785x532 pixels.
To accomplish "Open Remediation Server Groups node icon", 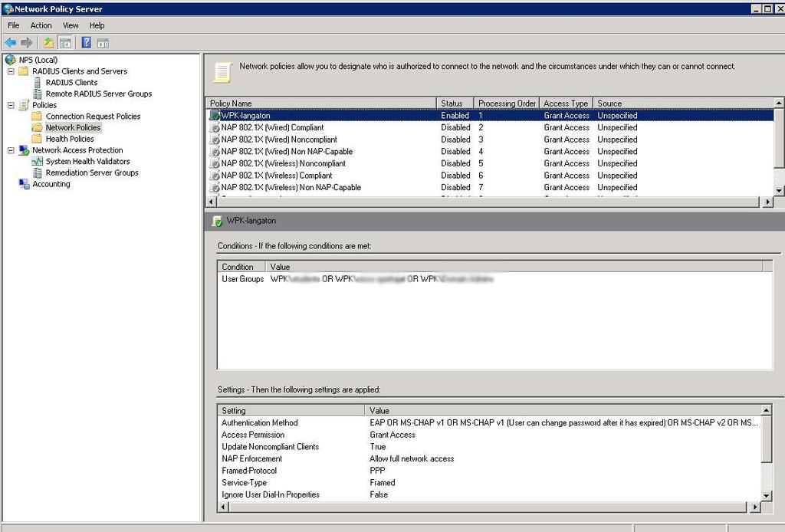I will coord(37,172).
